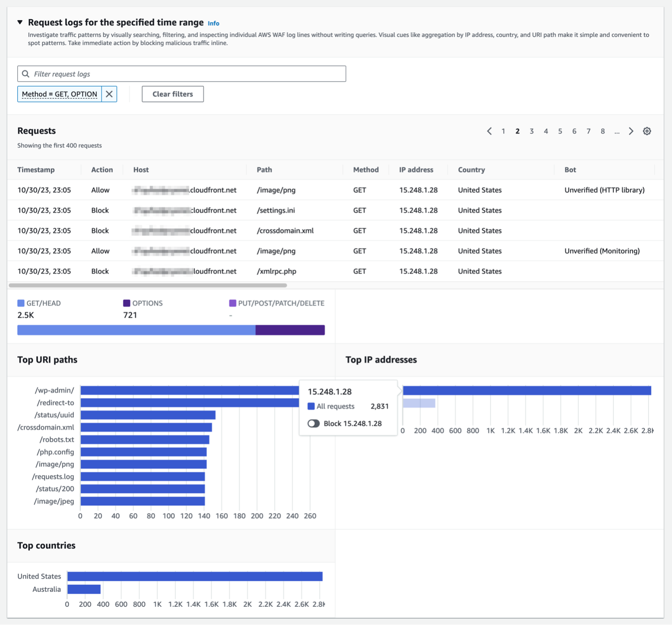Sort by the Timestamp column header
The image size is (672, 626).
36,170
